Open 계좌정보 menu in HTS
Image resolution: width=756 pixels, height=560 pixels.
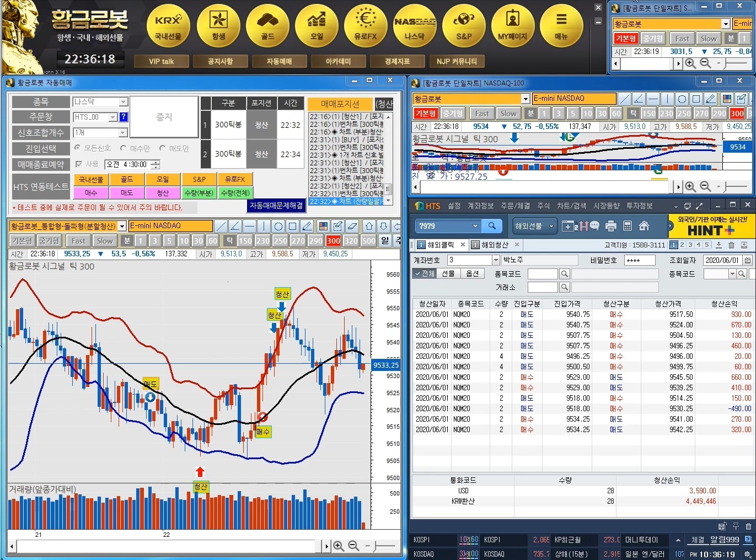tap(480, 206)
